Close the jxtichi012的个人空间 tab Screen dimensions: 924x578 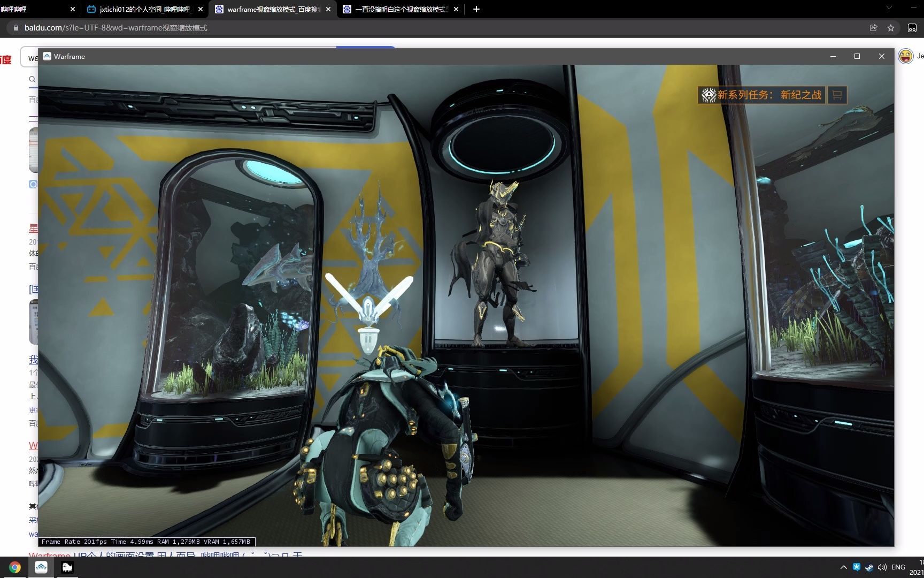pos(201,9)
